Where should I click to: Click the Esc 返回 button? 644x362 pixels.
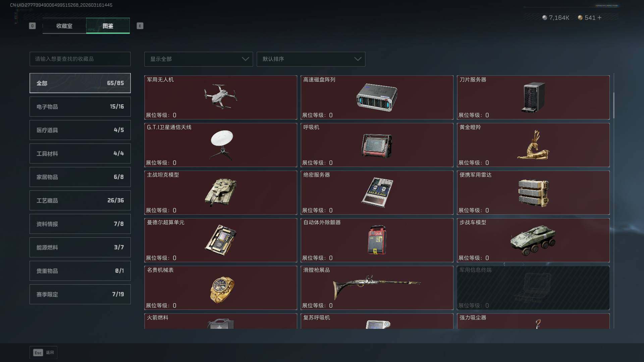point(44,353)
